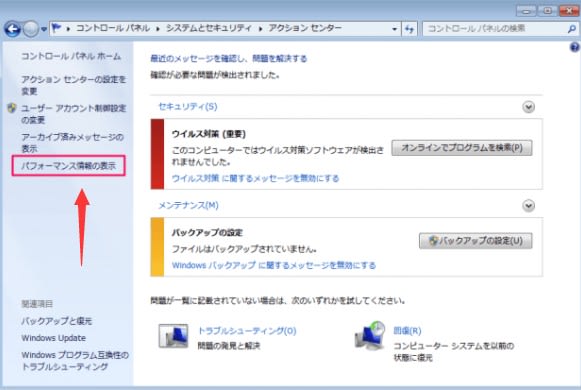
Task: Open Windows プログラム互換性のトラブルシューティング
Action: tap(75, 361)
